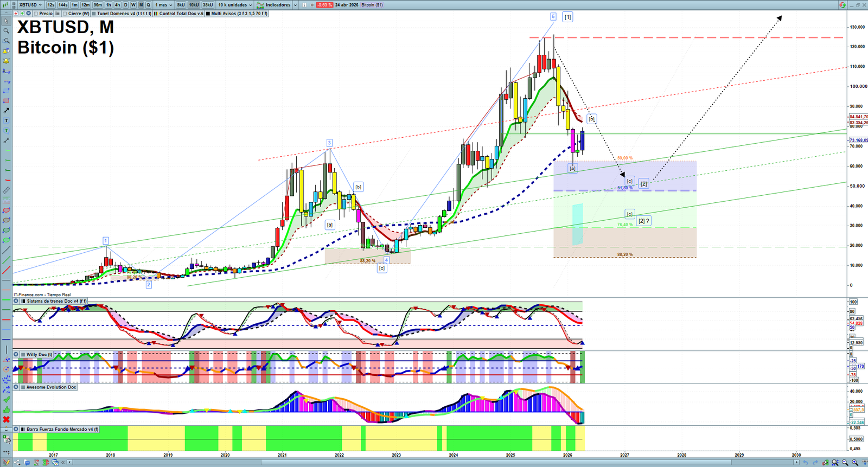Close the Barra Fuerza Fondo Mercado panel
This screenshot has width=868, height=467.
(x=16, y=429)
